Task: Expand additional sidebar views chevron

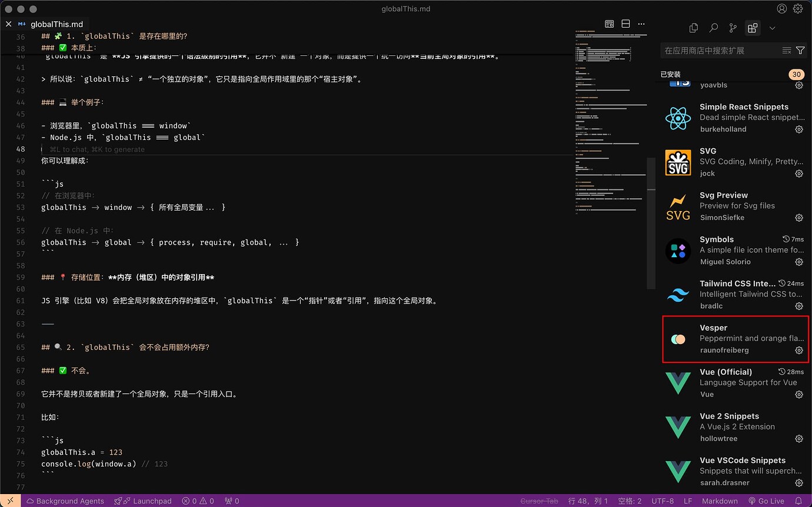Action: tap(773, 28)
